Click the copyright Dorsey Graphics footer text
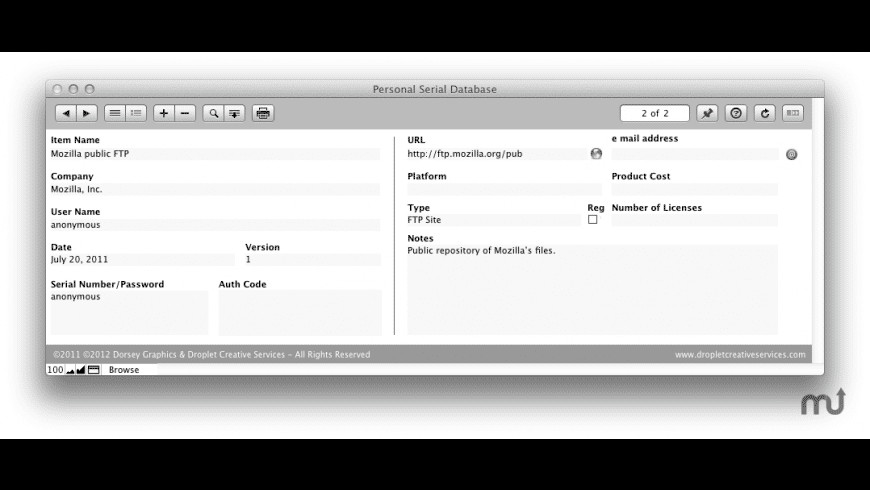Viewport: 870px width, 490px height. pos(211,355)
